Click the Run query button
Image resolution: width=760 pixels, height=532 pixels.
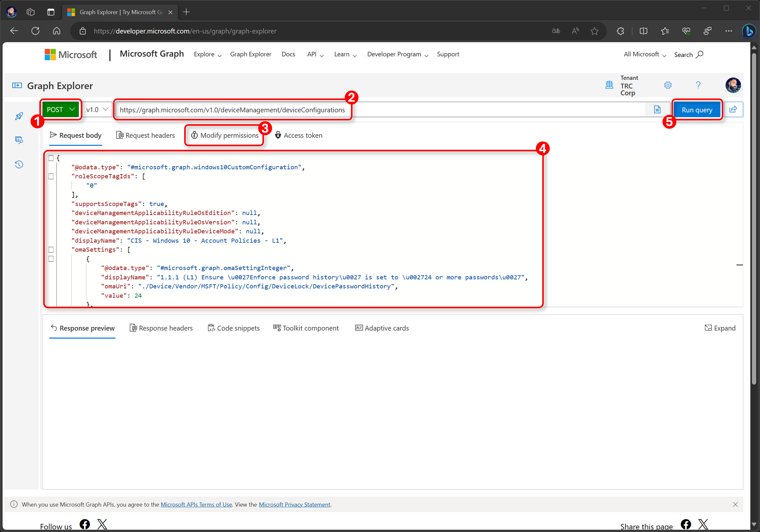697,110
